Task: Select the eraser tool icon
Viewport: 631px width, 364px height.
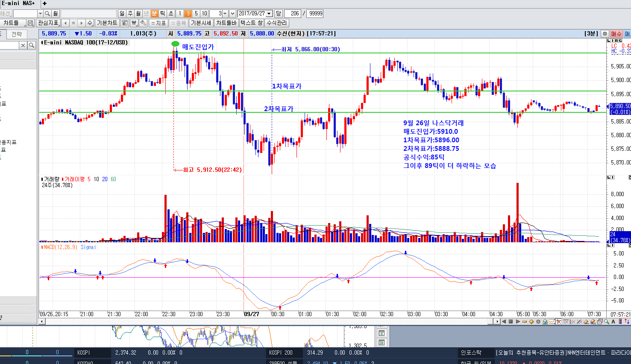Action: [586, 322]
